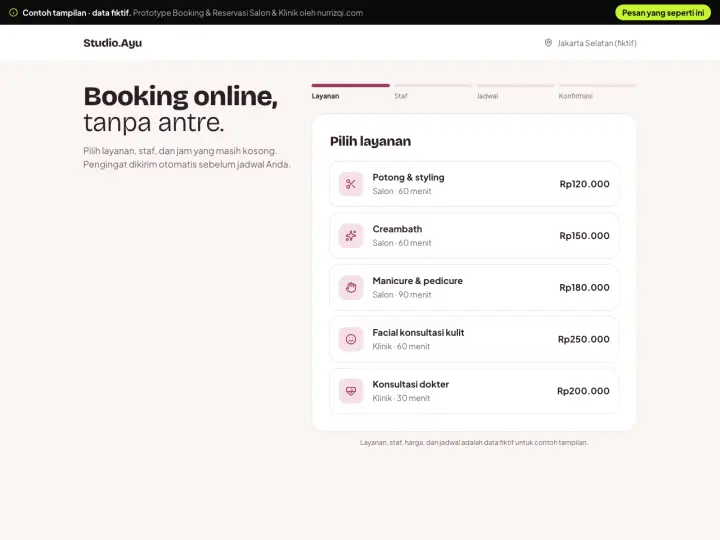Go to the Konfirmasi step

pos(575,96)
